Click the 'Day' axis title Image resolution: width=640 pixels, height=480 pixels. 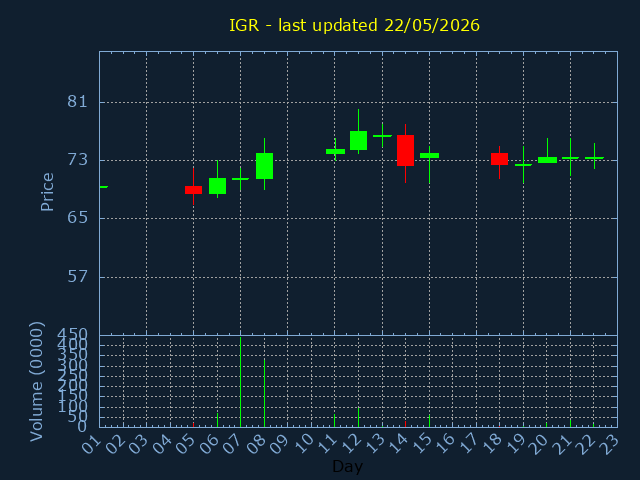(347, 466)
